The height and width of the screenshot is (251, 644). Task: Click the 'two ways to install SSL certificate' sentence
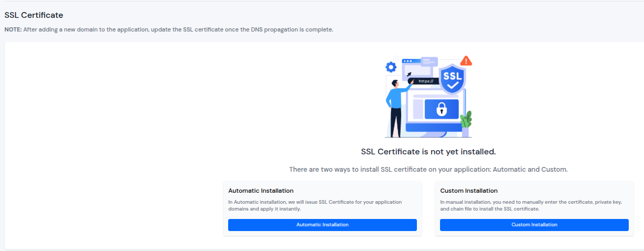click(x=428, y=170)
